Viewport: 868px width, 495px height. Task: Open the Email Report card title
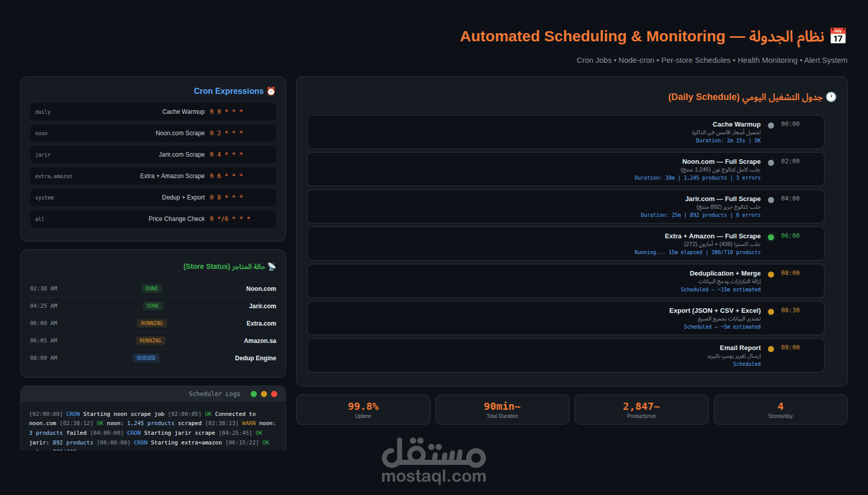pyautogui.click(x=740, y=348)
